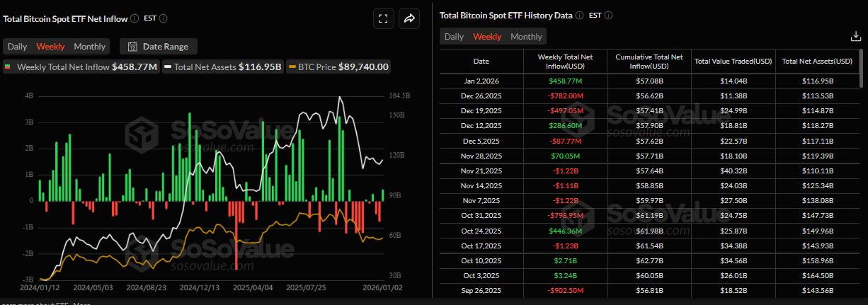Click the calendar icon in Date Range

132,47
